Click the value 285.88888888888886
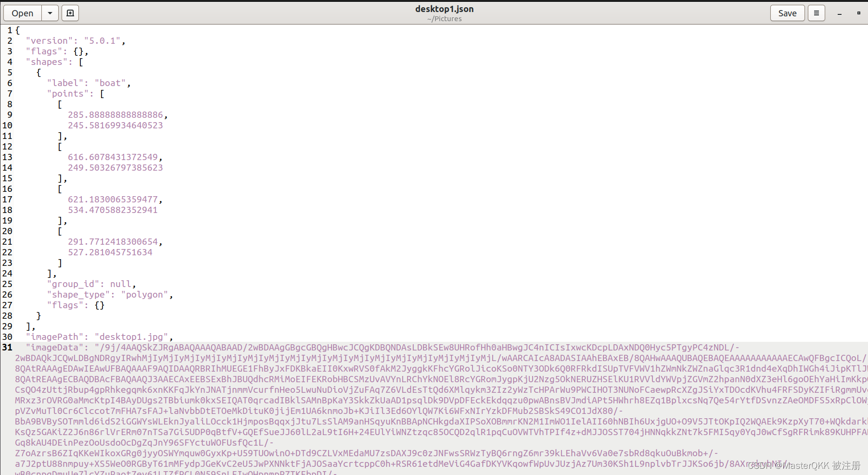868x475 pixels. pos(115,115)
